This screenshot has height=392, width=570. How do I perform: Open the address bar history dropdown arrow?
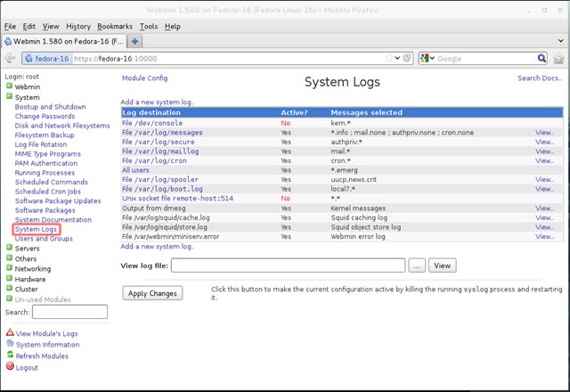click(398, 58)
